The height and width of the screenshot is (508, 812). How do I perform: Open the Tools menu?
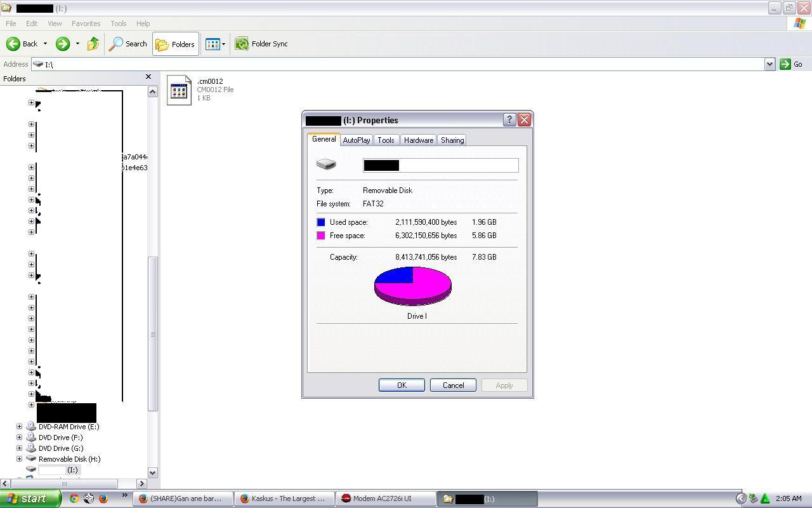119,23
